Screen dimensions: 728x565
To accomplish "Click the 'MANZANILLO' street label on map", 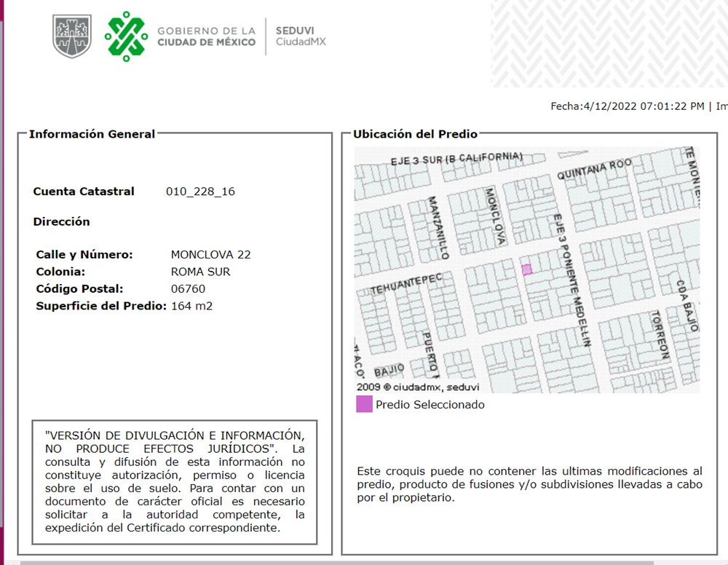I will click(x=438, y=227).
